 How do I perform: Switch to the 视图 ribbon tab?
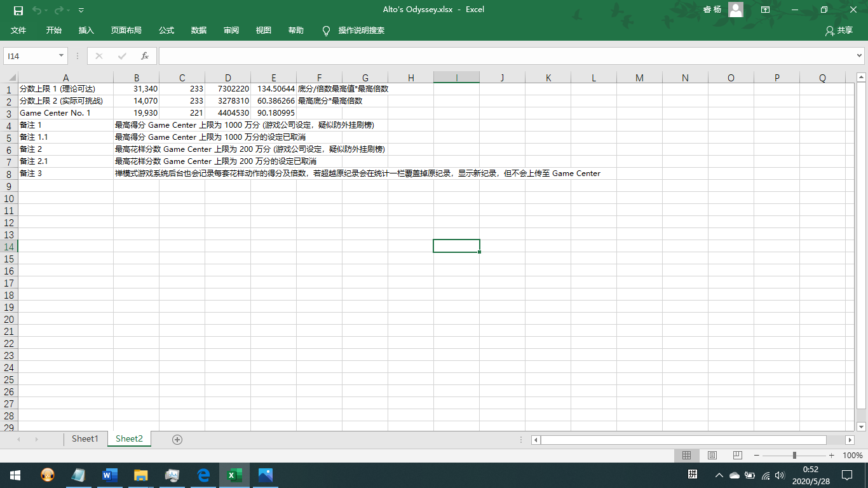[264, 30]
